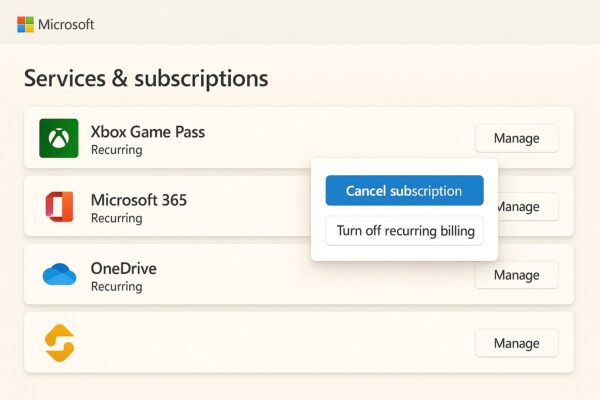Select Turn off recurring billing option
This screenshot has height=400, width=600.
[x=404, y=231]
